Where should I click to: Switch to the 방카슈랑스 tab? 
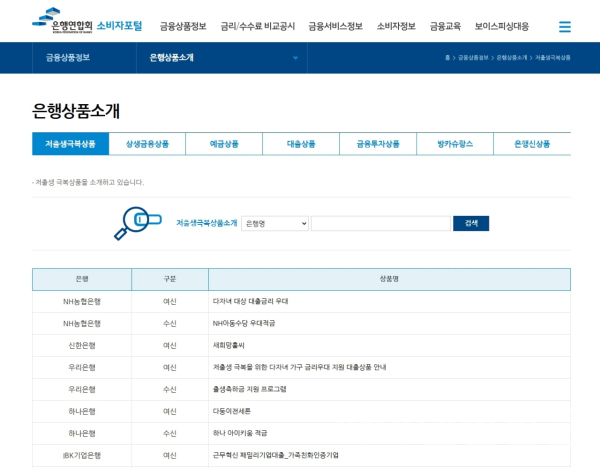click(455, 144)
